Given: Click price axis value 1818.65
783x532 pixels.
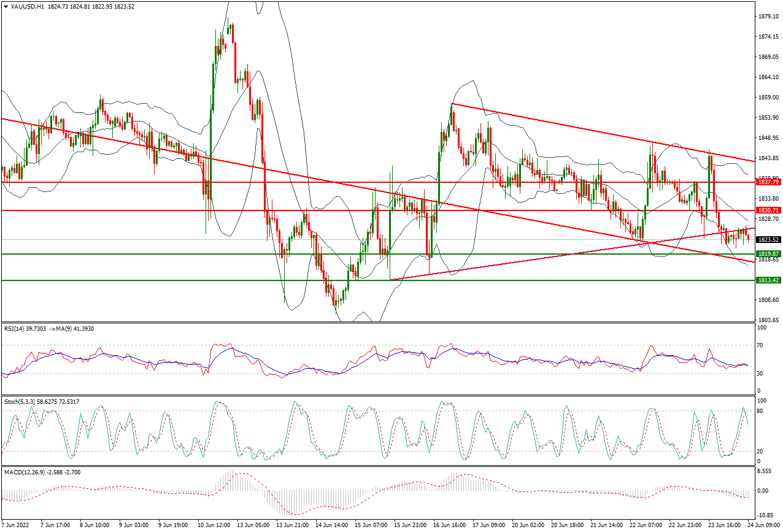Looking at the screenshot, I should pos(768,260).
